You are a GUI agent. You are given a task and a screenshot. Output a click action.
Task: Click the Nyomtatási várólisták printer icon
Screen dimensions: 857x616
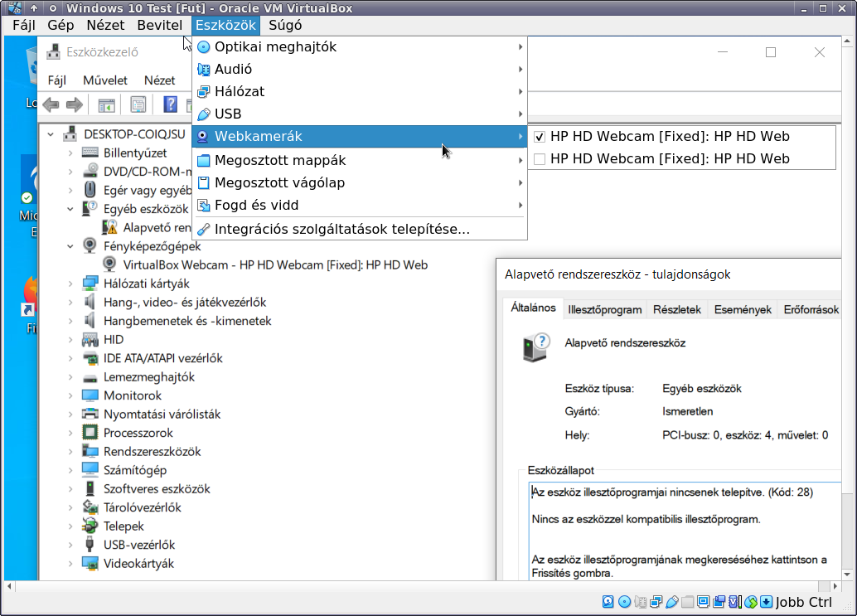tap(90, 414)
